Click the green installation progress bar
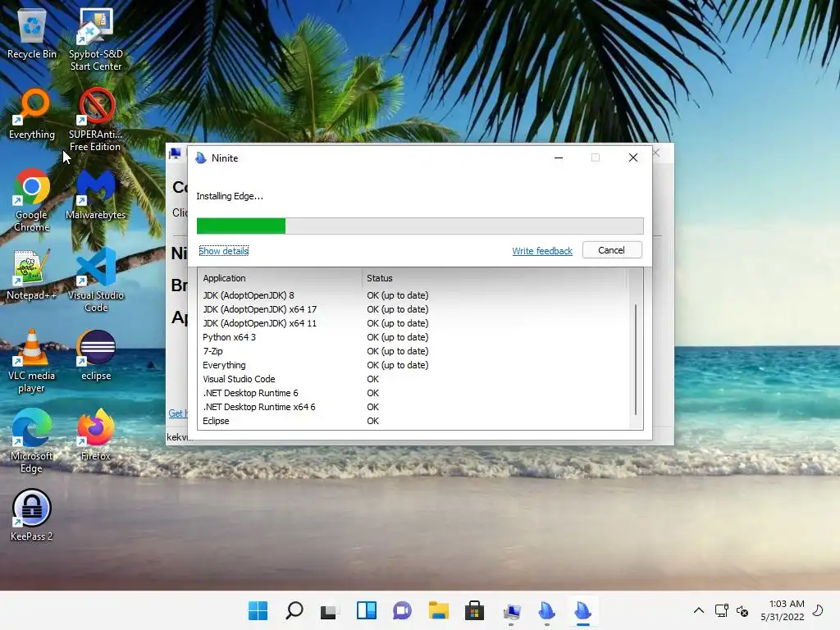 (420, 226)
